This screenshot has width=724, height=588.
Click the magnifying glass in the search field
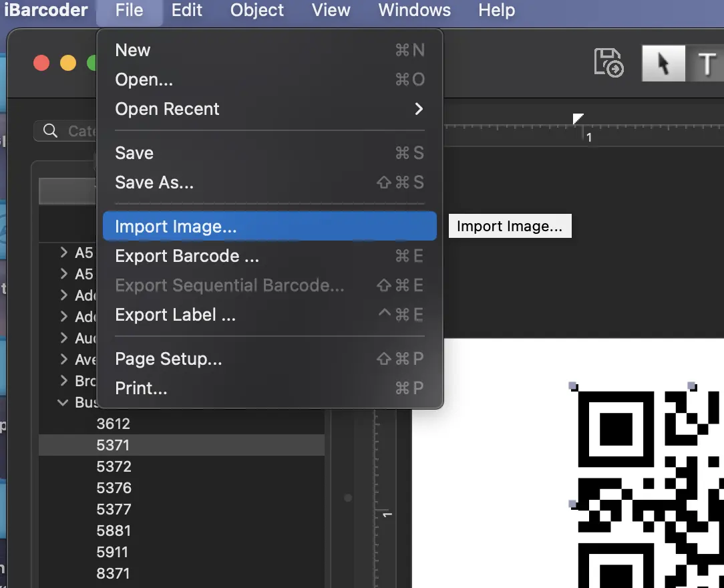pos(49,130)
